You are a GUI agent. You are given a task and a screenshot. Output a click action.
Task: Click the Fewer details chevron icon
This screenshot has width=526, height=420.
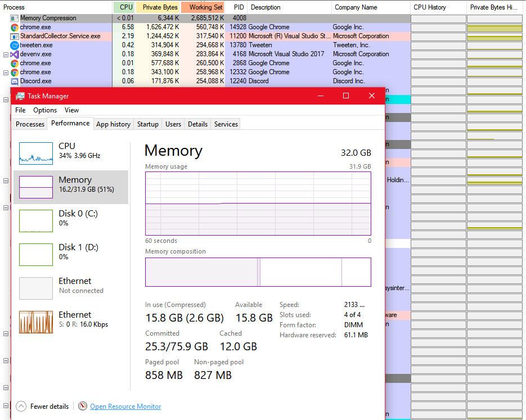pyautogui.click(x=21, y=407)
